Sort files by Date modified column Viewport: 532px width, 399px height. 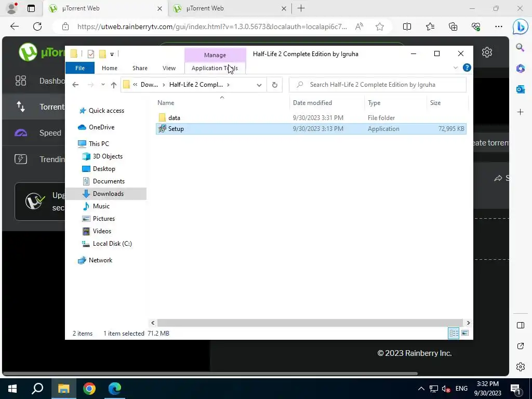(x=327, y=103)
